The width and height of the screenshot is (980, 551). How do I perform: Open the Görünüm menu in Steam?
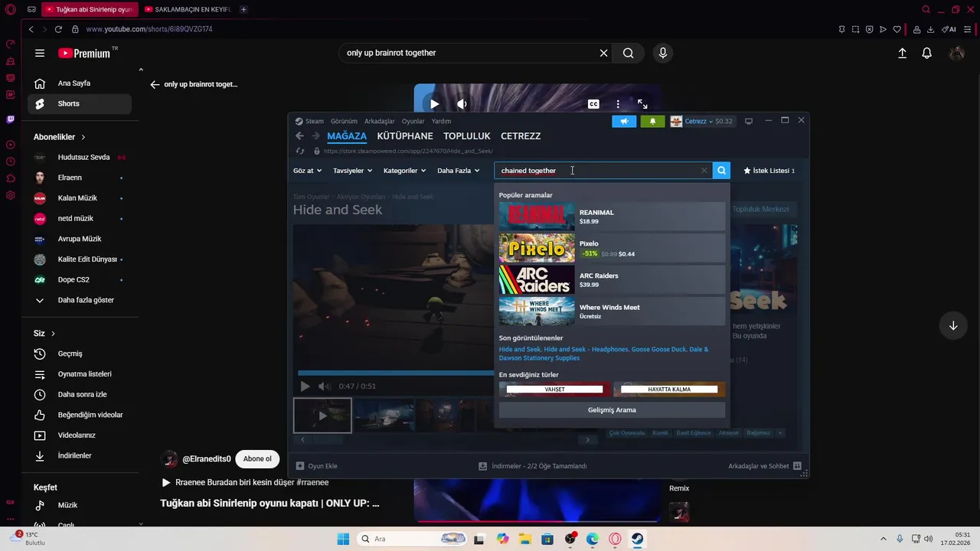coord(344,121)
